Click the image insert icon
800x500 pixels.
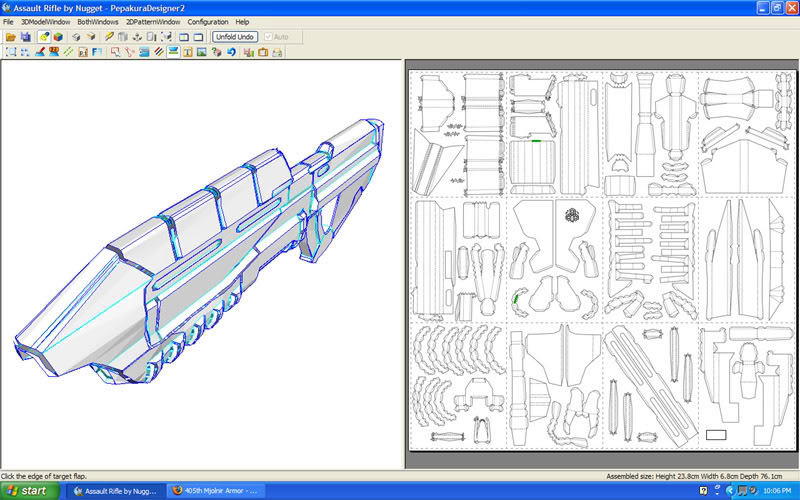coord(201,52)
